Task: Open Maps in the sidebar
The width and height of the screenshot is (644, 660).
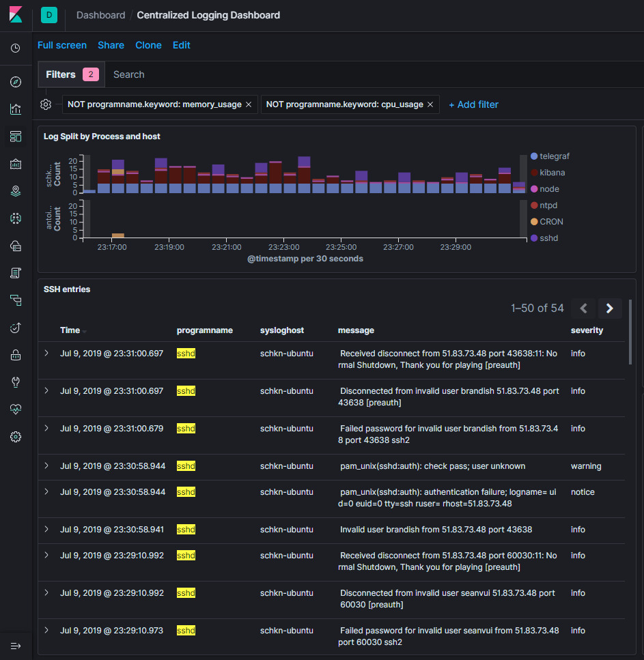Action: 16,191
